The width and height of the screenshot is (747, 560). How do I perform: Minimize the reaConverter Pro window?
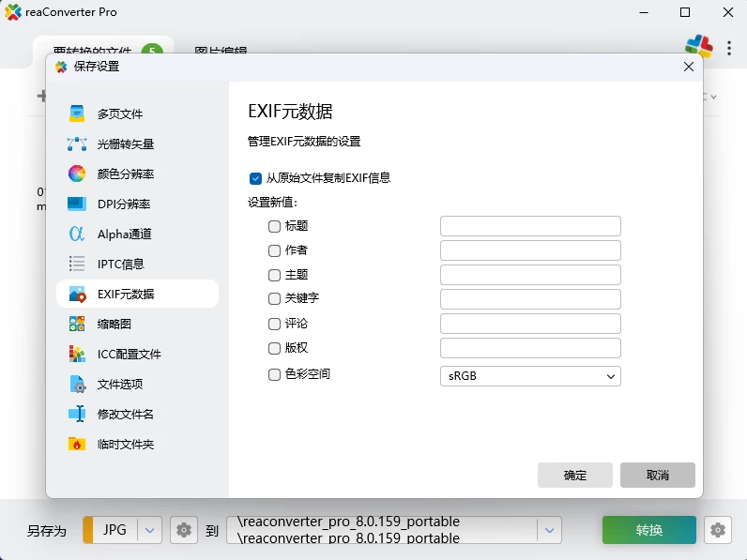644,12
